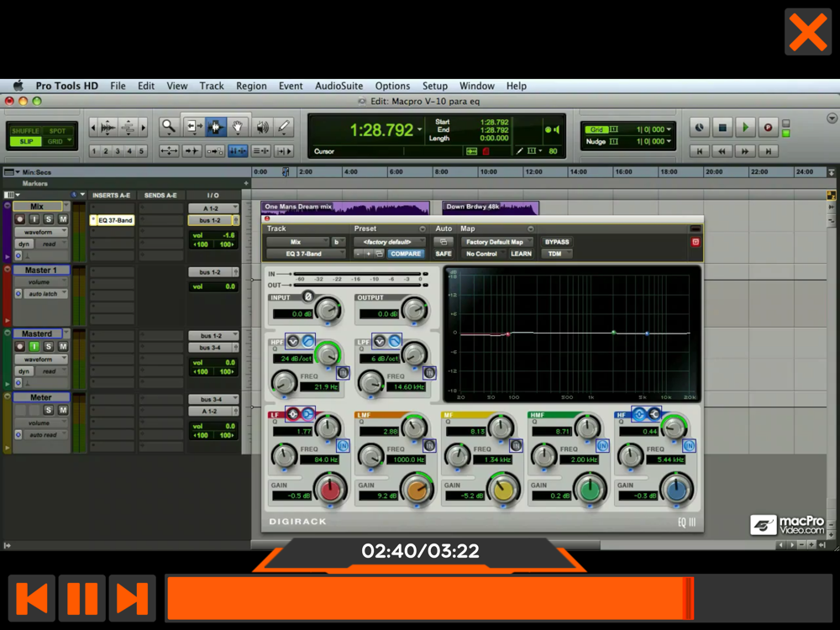Toggle the LMF band IN button
The width and height of the screenshot is (840, 630).
click(x=429, y=445)
